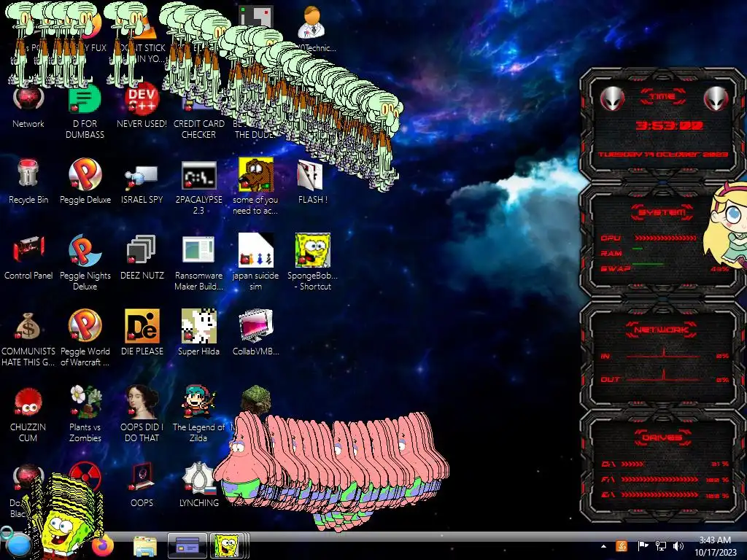Click the C:\ drive usage bar

pyautogui.click(x=632, y=464)
